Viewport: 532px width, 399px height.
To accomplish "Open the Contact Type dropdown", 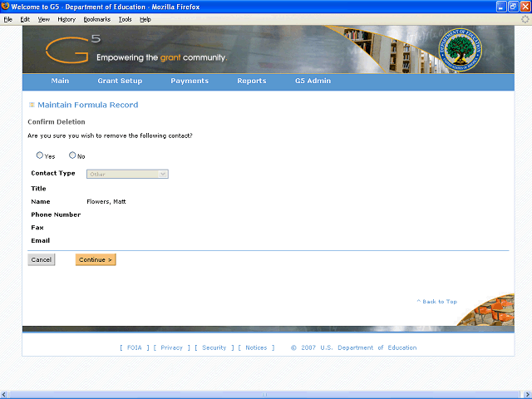I will coord(127,174).
